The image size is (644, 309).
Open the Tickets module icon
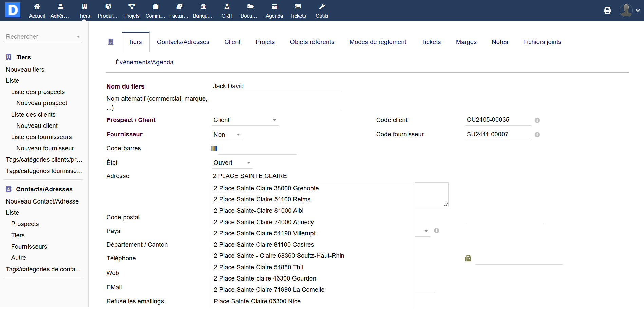point(298,7)
